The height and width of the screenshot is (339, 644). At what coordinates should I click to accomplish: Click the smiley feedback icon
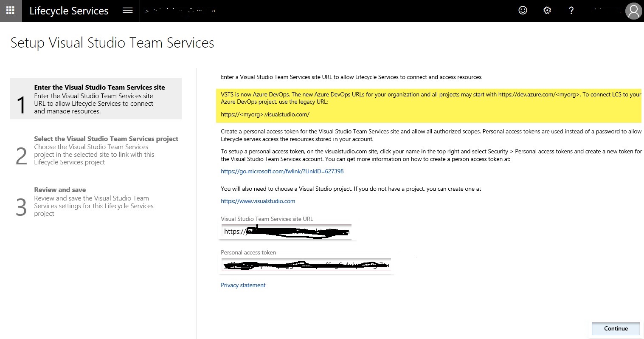tap(523, 11)
